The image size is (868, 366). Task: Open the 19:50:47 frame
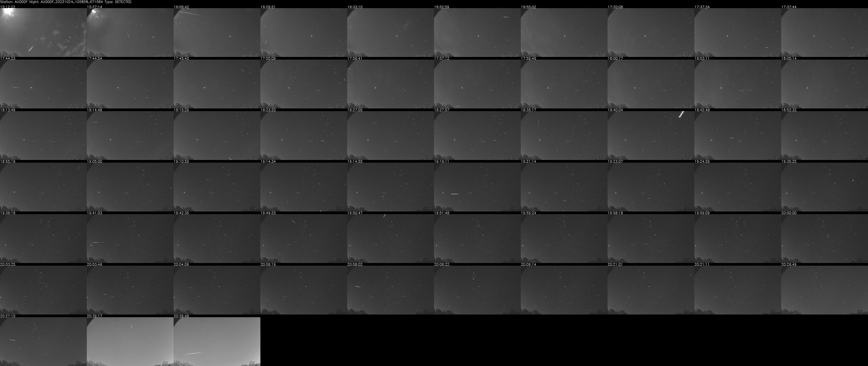pyautogui.click(x=391, y=238)
